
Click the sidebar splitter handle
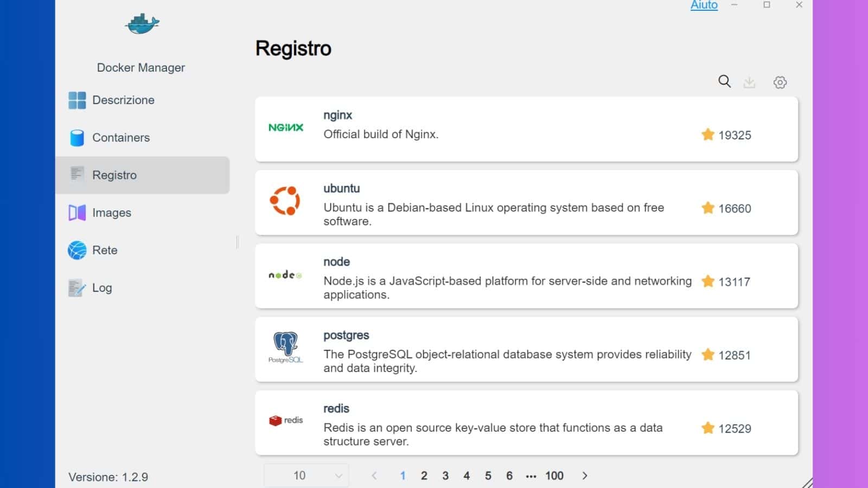[238, 242]
